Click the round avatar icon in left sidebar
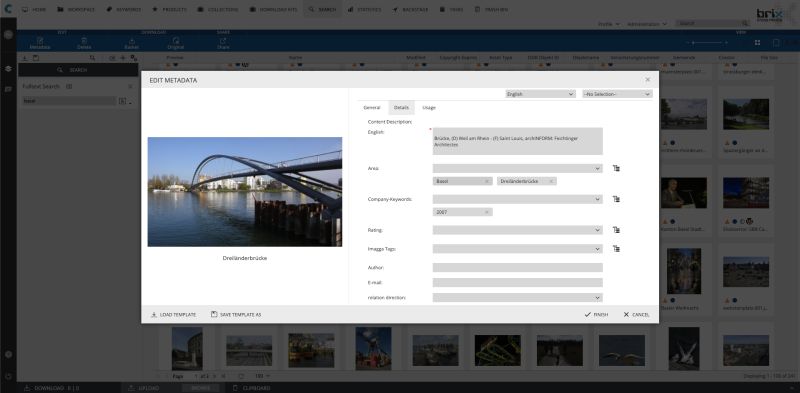The image size is (800, 393). tap(8, 35)
